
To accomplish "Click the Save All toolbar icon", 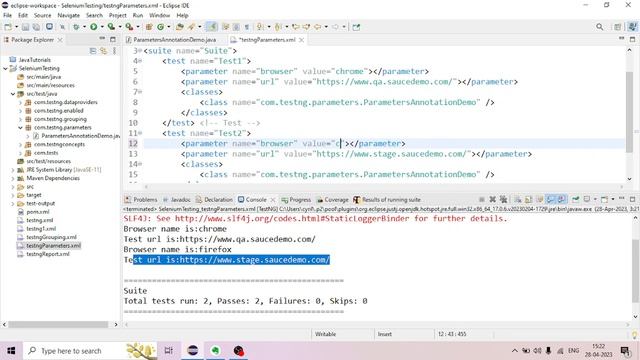I will (x=36, y=27).
